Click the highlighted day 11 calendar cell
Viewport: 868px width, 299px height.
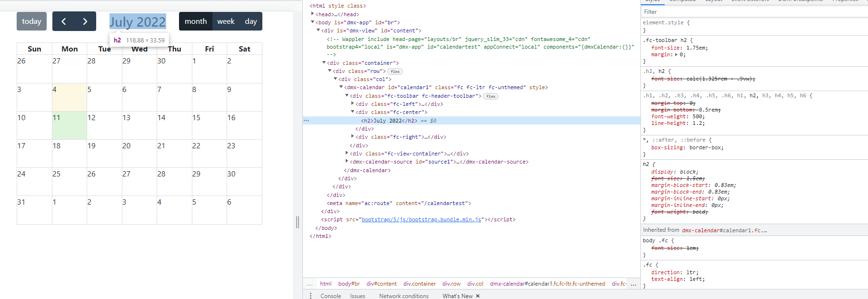[x=70, y=125]
